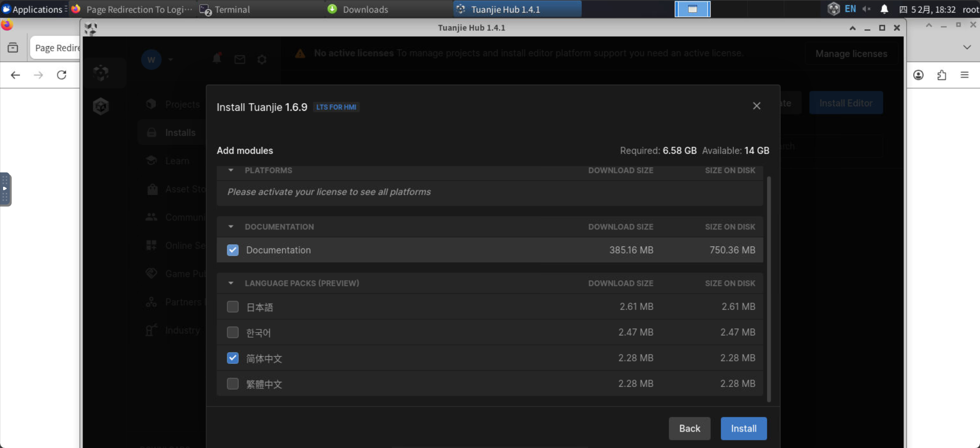Click the Firefox tab overview icon
Viewport: 980px width, 448px height.
(13, 48)
